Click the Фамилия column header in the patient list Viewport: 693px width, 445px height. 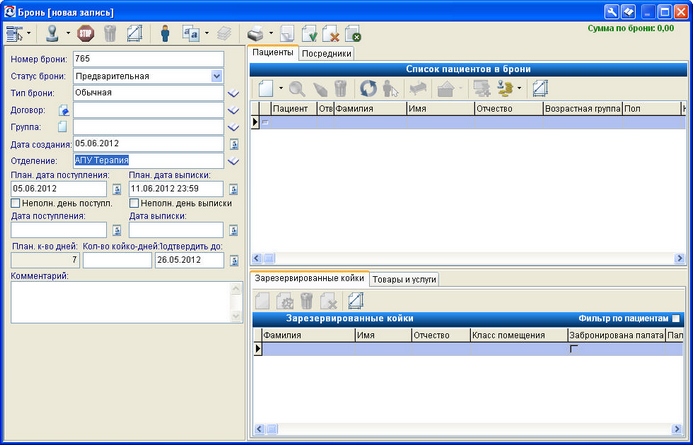pos(370,109)
